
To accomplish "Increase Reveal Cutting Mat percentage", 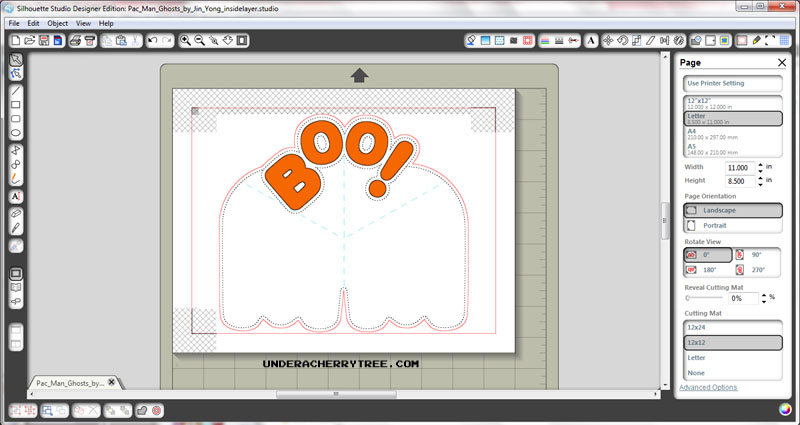I will pos(764,295).
